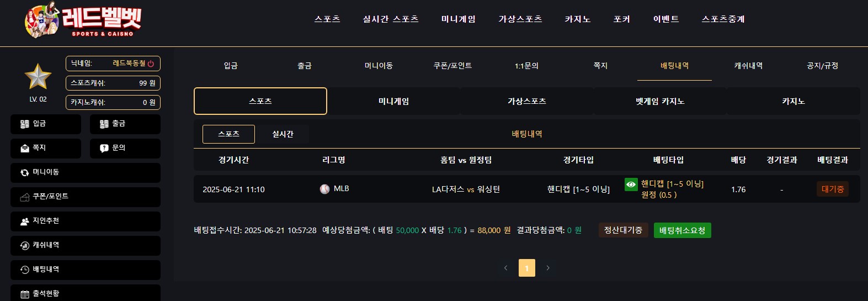Image resolution: width=868 pixels, height=301 pixels.
Task: Select page 1 in pagination
Action: 527,268
